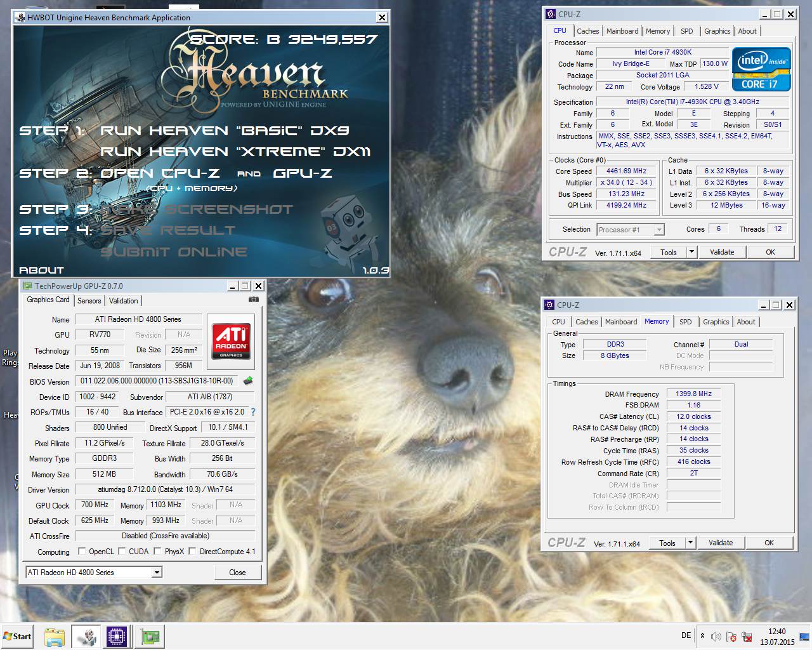Click SAVE RESULT step in Heaven app
812x650 pixels.
pyautogui.click(x=168, y=230)
